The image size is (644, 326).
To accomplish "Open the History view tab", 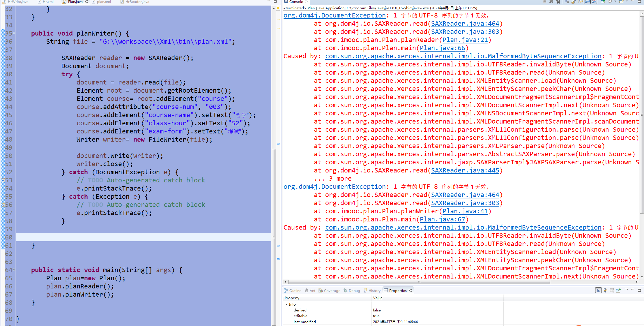I will click(x=372, y=290).
